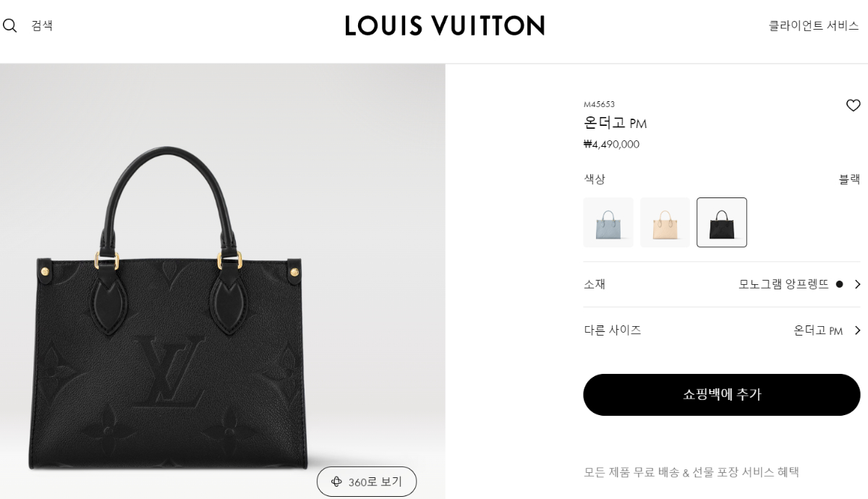
Task: Open free shipping and gift wrapping info
Action: tap(692, 472)
